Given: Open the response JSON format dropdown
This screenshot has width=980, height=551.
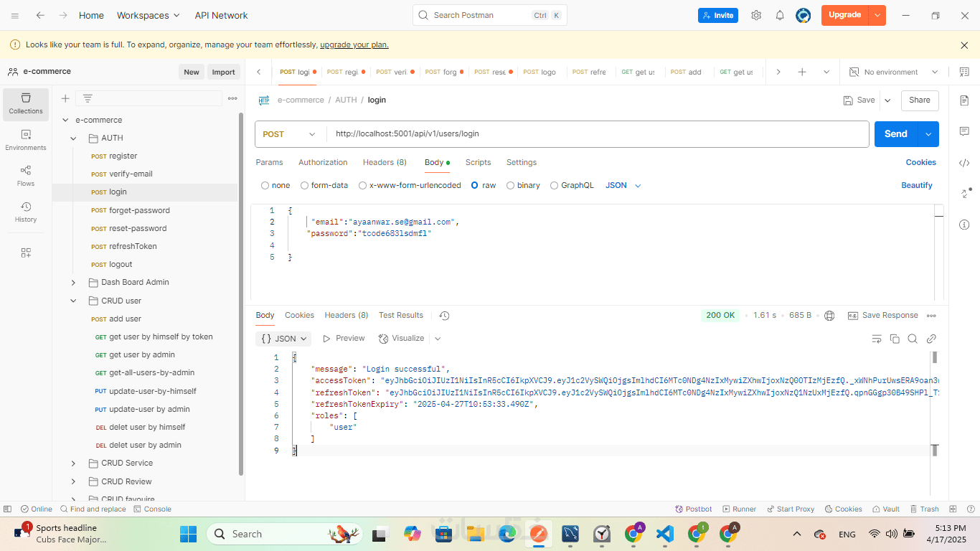Looking at the screenshot, I should pyautogui.click(x=284, y=339).
